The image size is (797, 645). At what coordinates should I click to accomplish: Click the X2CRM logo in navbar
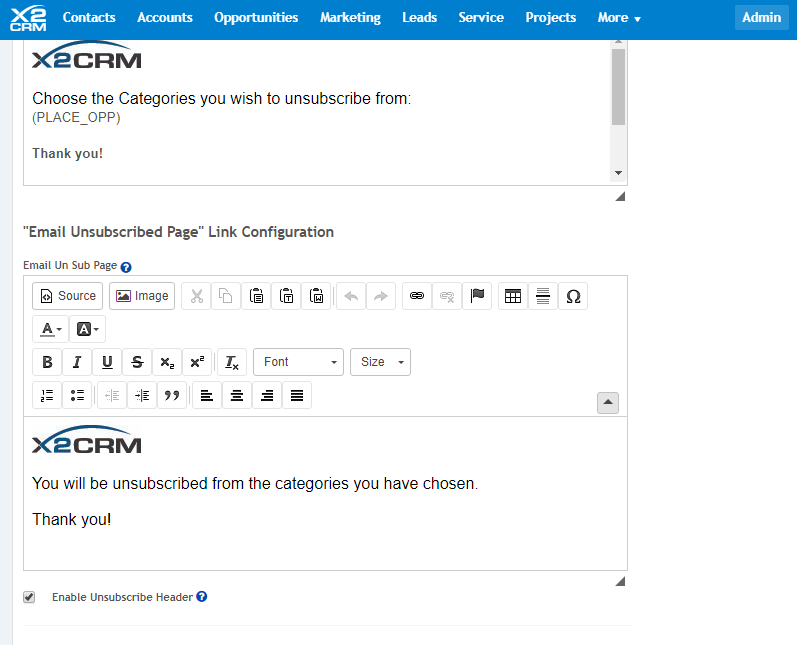(x=28, y=18)
